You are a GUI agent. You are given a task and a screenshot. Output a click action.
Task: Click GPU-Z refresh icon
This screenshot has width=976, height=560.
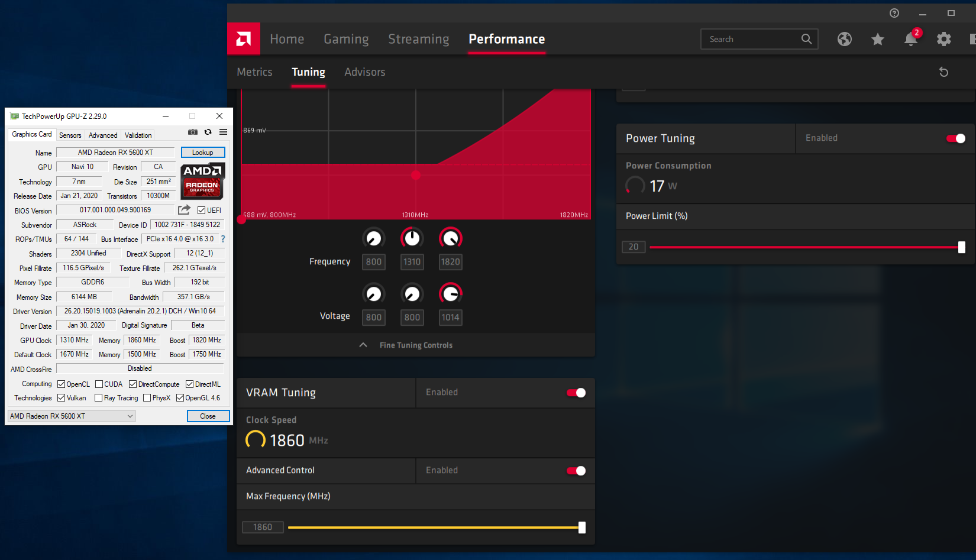[x=208, y=132]
